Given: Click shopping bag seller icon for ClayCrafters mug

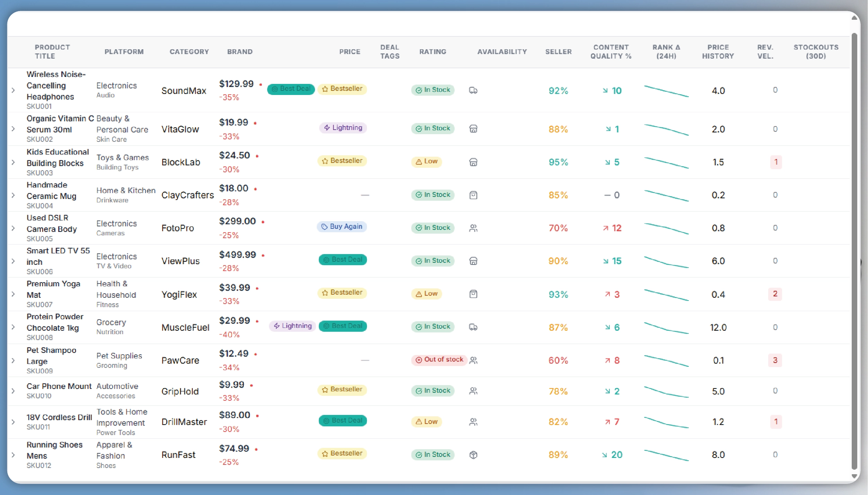Looking at the screenshot, I should (x=473, y=195).
